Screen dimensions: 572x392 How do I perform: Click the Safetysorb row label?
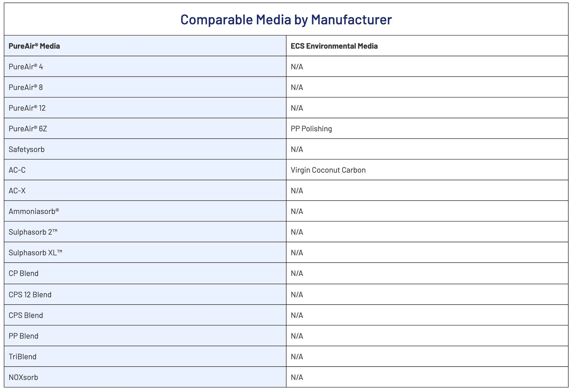tap(27, 149)
